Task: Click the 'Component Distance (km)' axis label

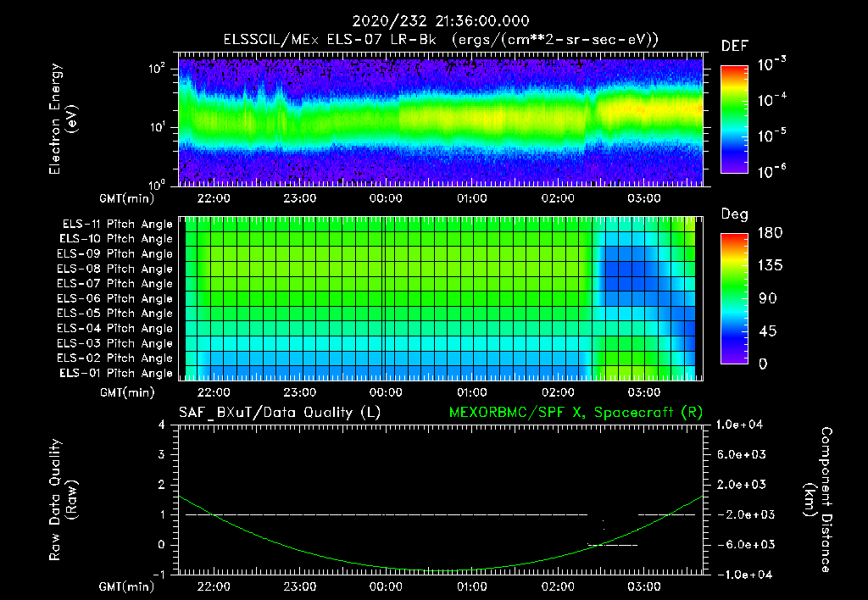Action: point(818,500)
